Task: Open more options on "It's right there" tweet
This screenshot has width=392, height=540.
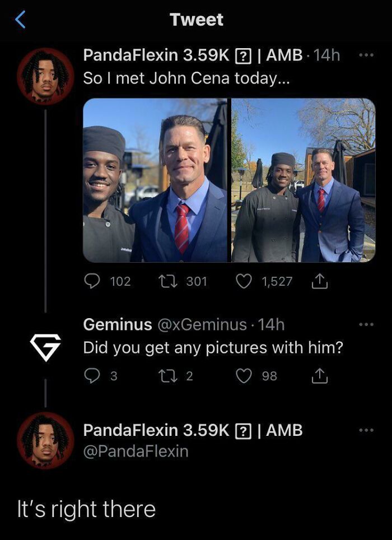Action: pyautogui.click(x=366, y=430)
